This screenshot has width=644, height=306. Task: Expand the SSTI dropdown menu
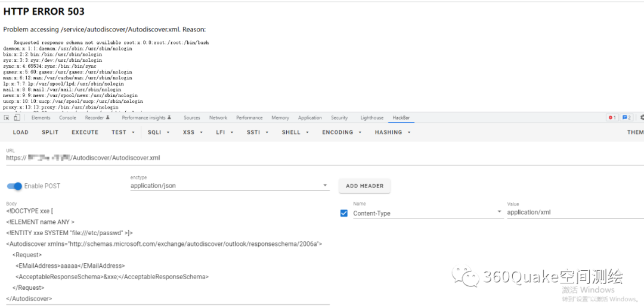258,132
